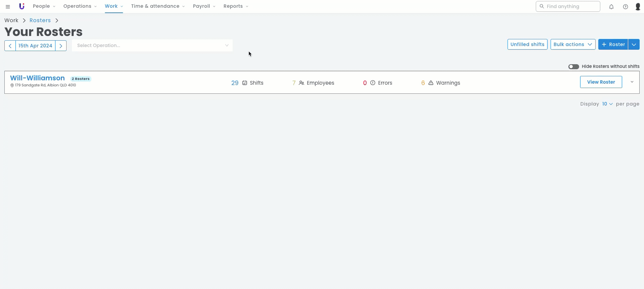
Task: Open the notifications bell
Action: click(x=611, y=7)
